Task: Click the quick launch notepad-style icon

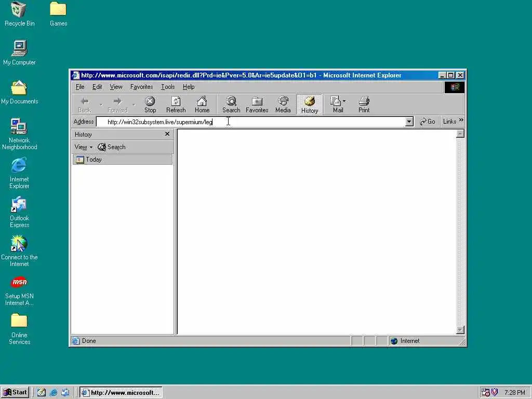Action: click(42, 393)
